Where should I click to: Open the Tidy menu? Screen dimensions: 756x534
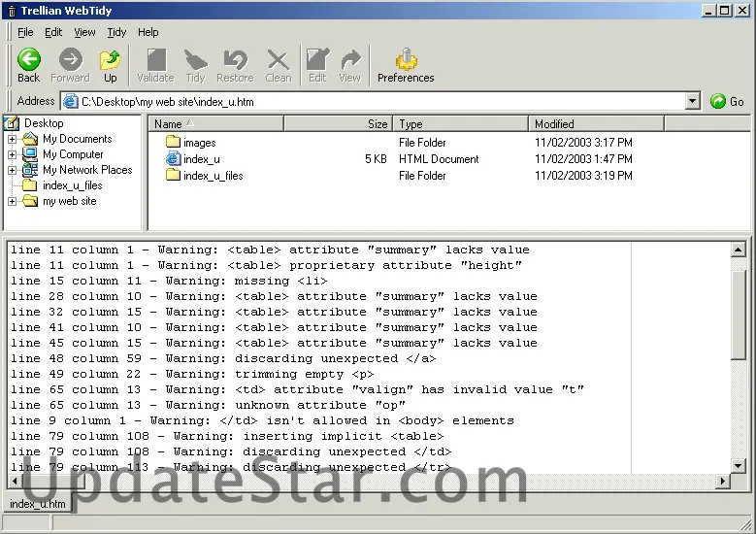[x=116, y=32]
